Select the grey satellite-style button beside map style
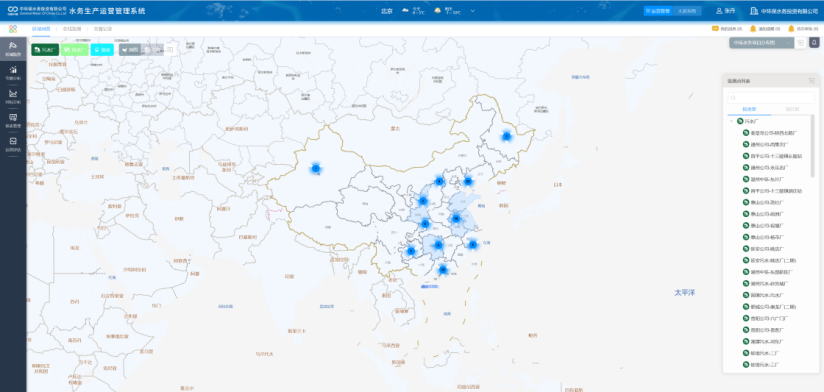The image size is (824, 392). [x=152, y=50]
